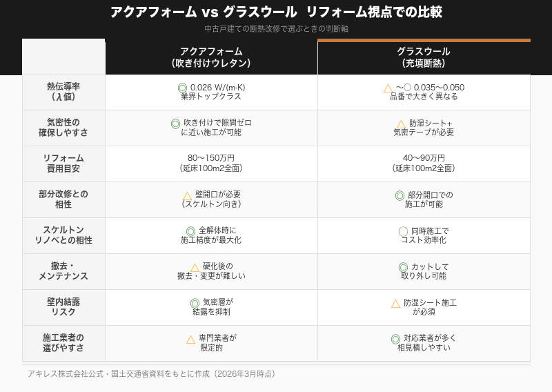This screenshot has width=552, height=392.
Task: Click the single-circle icon next to 同時施工で
Action: pyautogui.click(x=403, y=231)
